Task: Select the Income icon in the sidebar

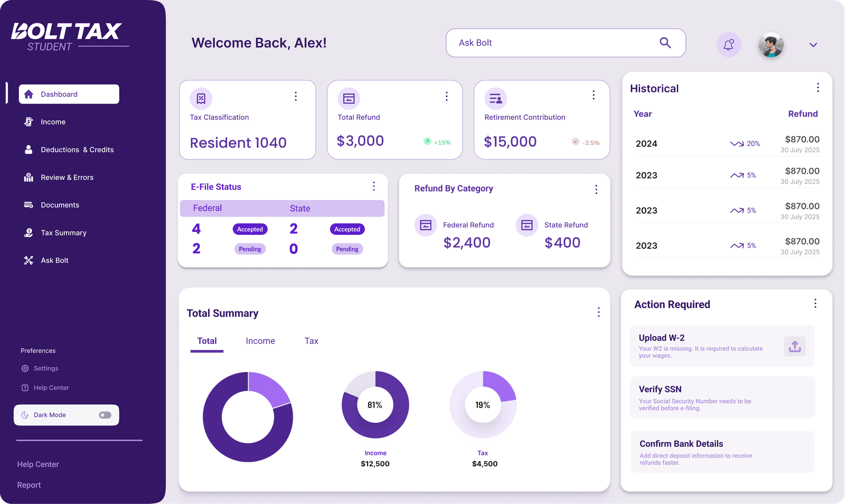Action: 28,122
